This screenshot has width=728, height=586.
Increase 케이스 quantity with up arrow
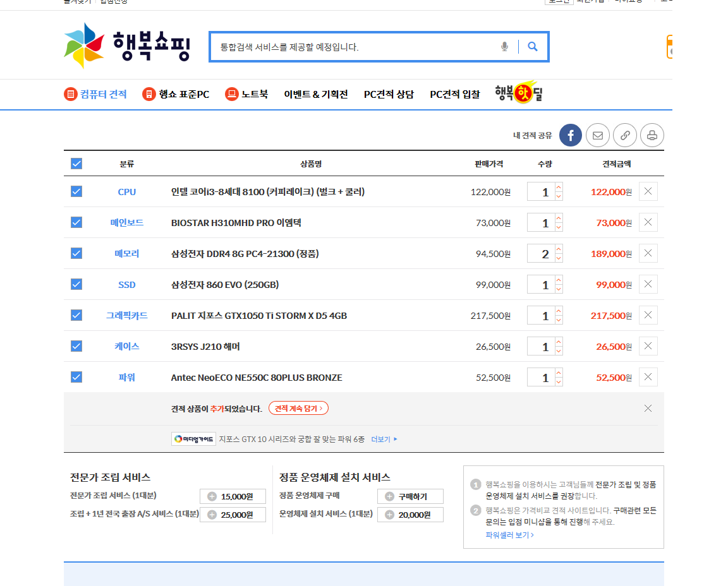coord(559,342)
